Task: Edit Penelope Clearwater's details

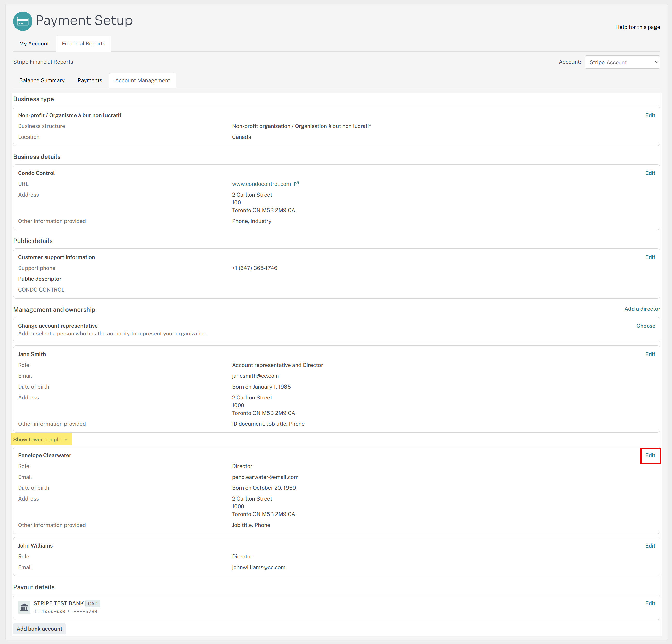Action: click(x=650, y=455)
